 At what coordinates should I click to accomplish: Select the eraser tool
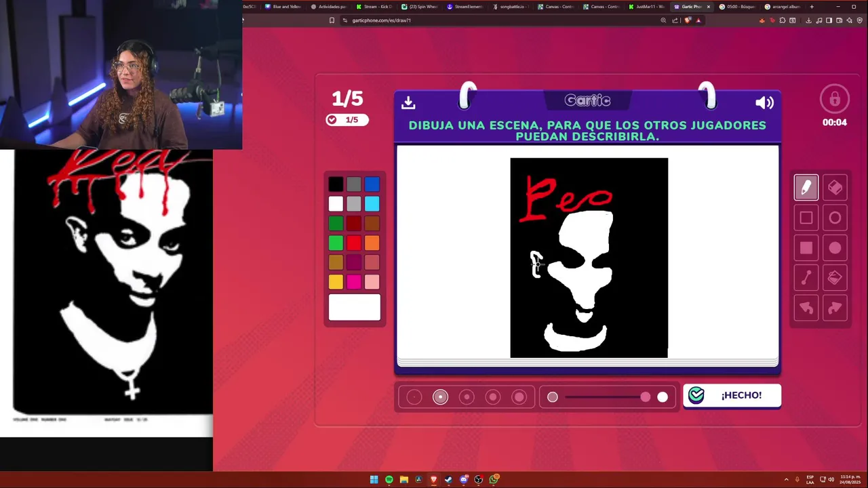pyautogui.click(x=835, y=188)
